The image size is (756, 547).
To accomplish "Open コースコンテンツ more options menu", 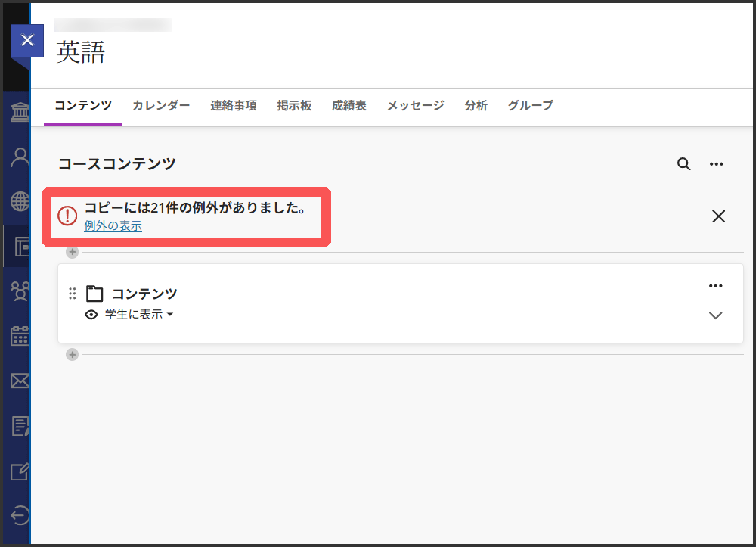I will click(x=717, y=164).
